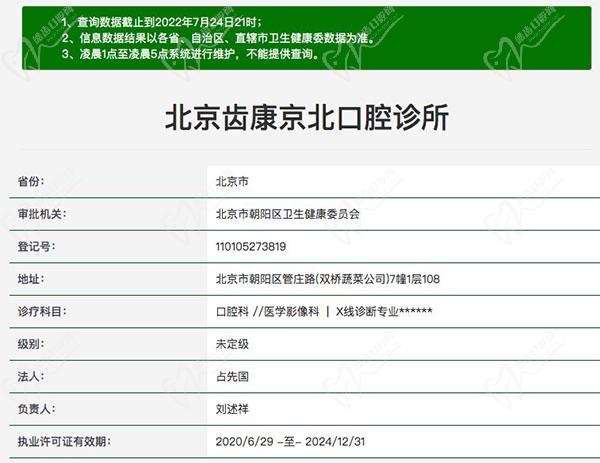Screen dimensions: 600x463
Task: Click notice line 凌晨1点至凌晨5点系统进行维护
Action: coord(191,54)
